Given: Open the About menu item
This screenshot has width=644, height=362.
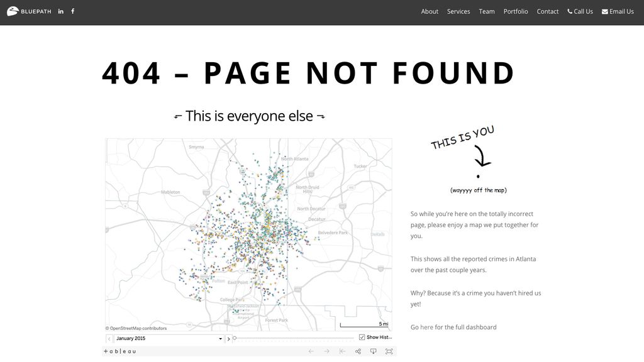Looking at the screenshot, I should point(430,11).
